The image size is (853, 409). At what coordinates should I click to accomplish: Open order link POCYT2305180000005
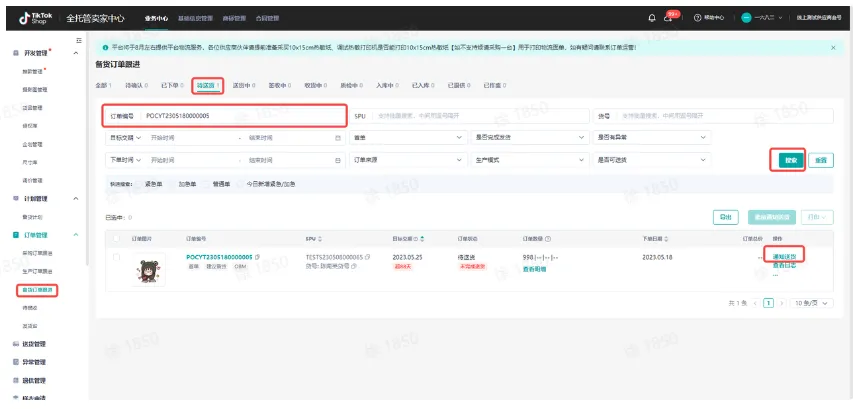click(x=219, y=256)
